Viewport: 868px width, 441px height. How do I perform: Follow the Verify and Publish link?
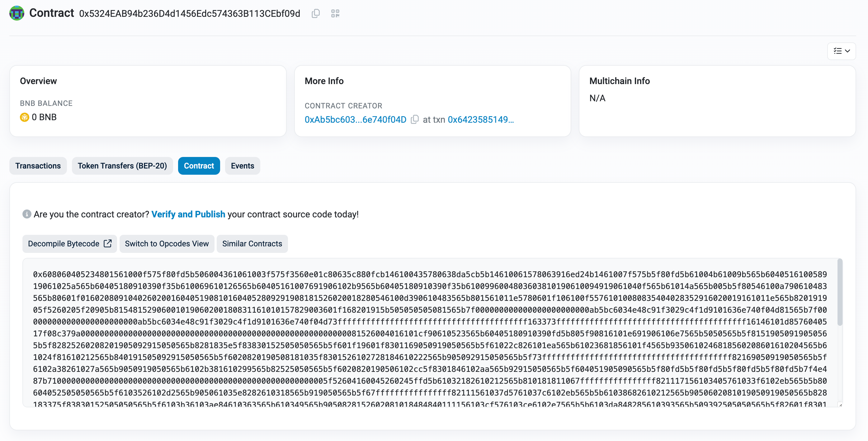pyautogui.click(x=188, y=214)
